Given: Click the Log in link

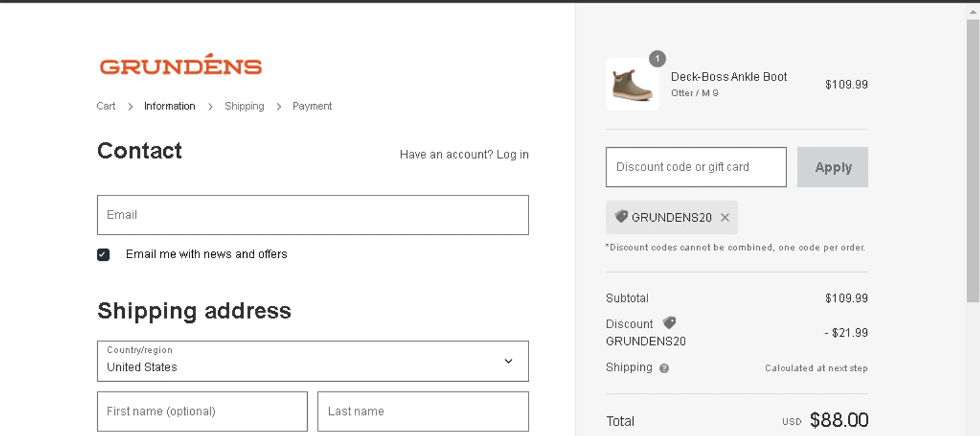Looking at the screenshot, I should point(513,154).
